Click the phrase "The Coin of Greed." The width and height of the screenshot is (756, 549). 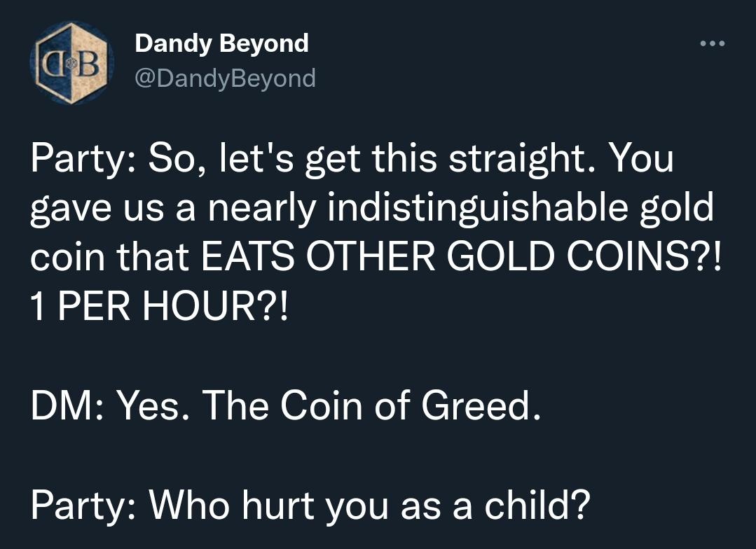(x=371, y=405)
